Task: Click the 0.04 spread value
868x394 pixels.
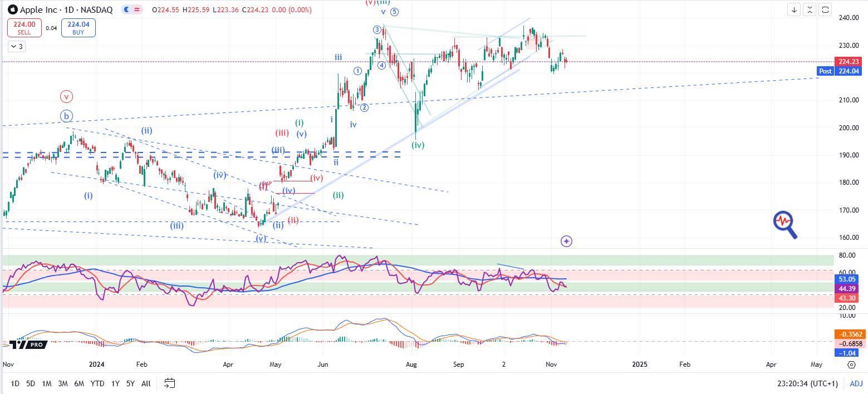Action: click(51, 28)
